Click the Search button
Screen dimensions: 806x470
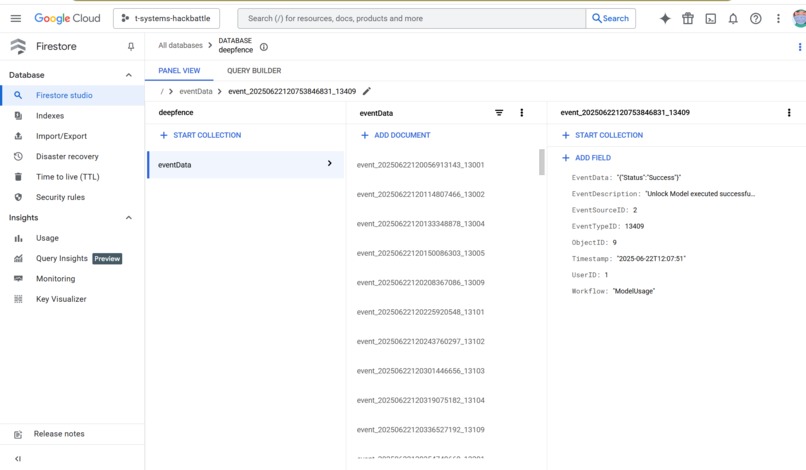click(x=611, y=19)
